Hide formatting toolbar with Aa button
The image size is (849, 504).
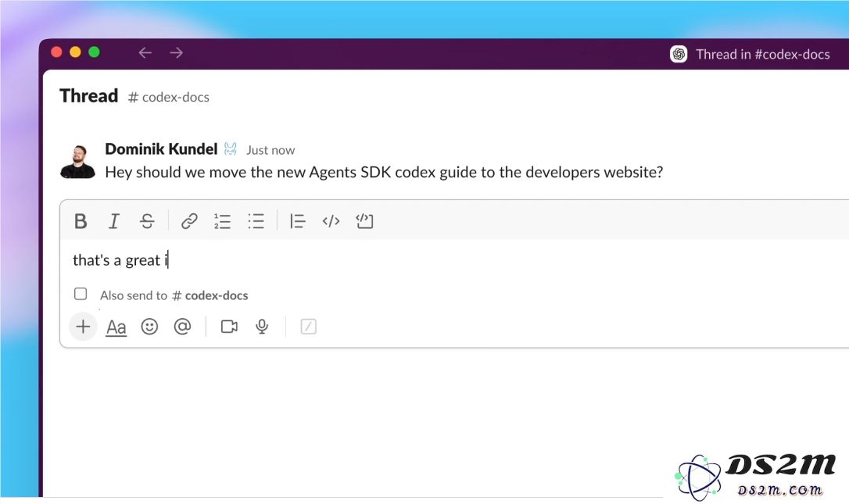(x=116, y=327)
